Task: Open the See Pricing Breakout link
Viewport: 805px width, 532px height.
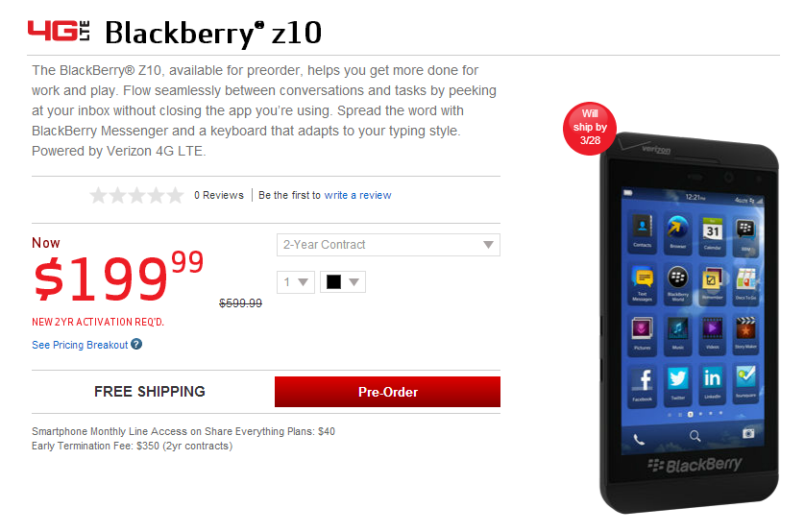Action: pos(80,345)
